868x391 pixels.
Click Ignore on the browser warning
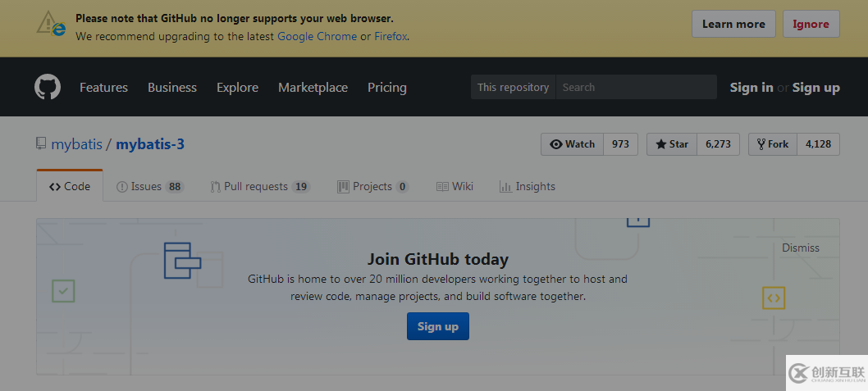coord(811,24)
